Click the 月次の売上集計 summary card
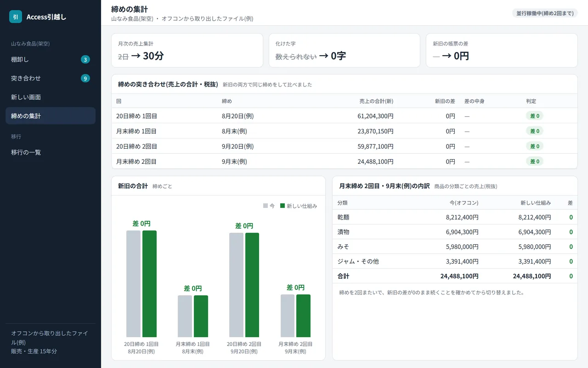 (x=187, y=50)
